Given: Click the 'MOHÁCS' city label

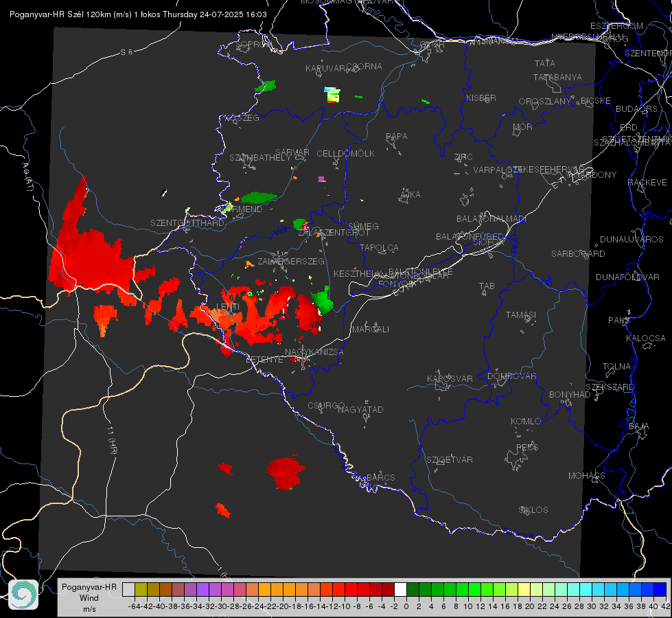Looking at the screenshot, I should 586,476.
